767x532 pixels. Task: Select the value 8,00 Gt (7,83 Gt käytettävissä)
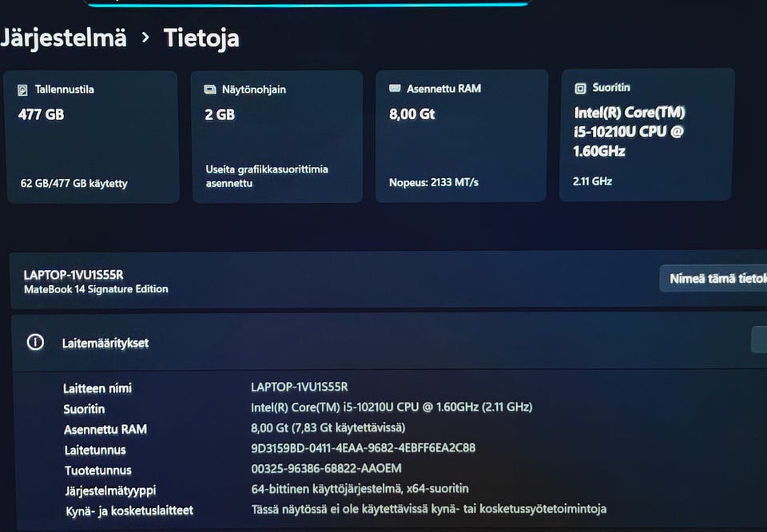point(328,428)
